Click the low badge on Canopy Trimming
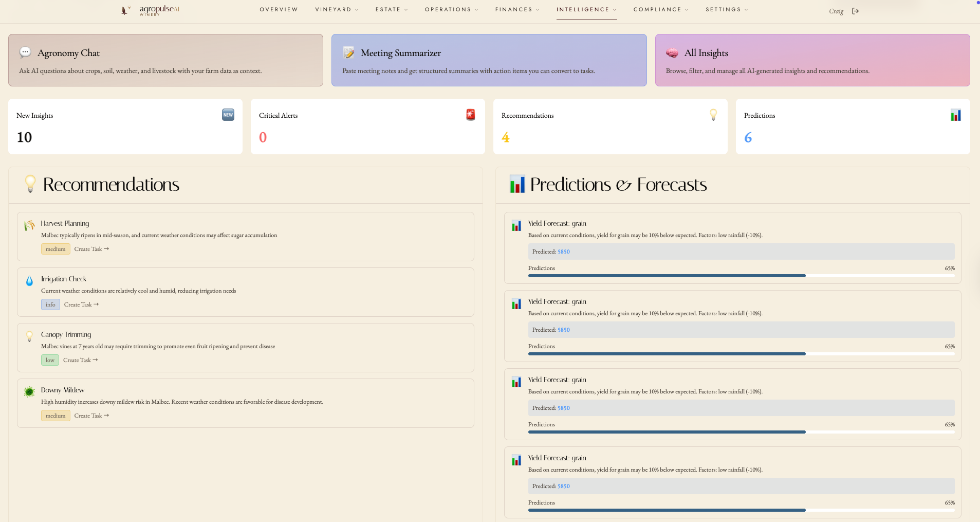Screen dimensions: 980x522 (50, 360)
